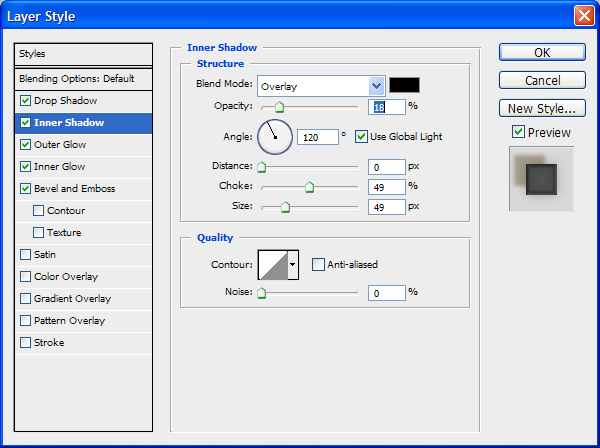Select Bevel and Emboss in styles list
The width and height of the screenshot is (600, 448).
pos(74,189)
